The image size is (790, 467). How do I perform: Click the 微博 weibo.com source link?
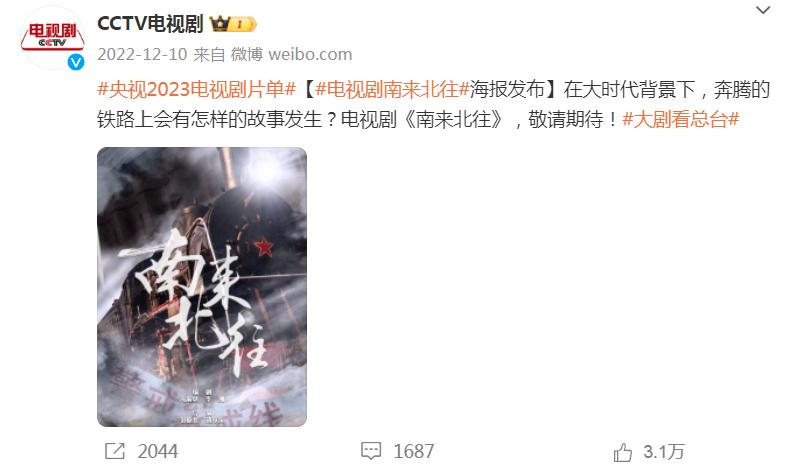tap(291, 54)
